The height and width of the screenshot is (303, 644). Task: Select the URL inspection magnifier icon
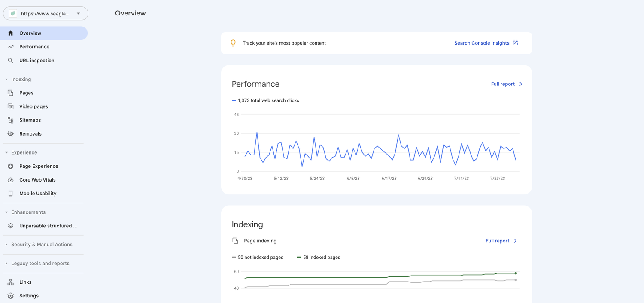[10, 60]
